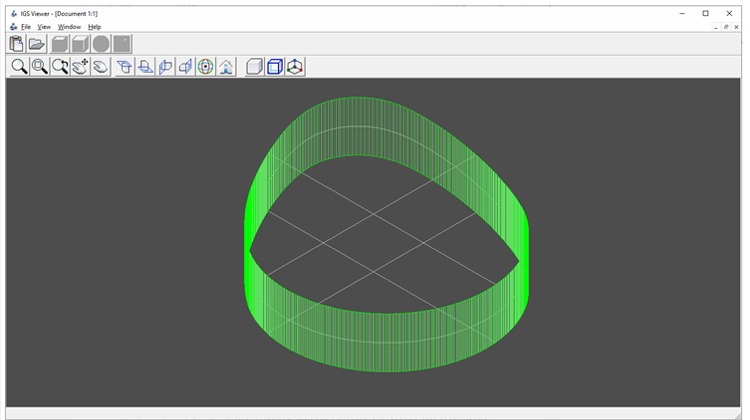Select the hand rotate tool
The height and width of the screenshot is (420, 750).
click(x=100, y=66)
